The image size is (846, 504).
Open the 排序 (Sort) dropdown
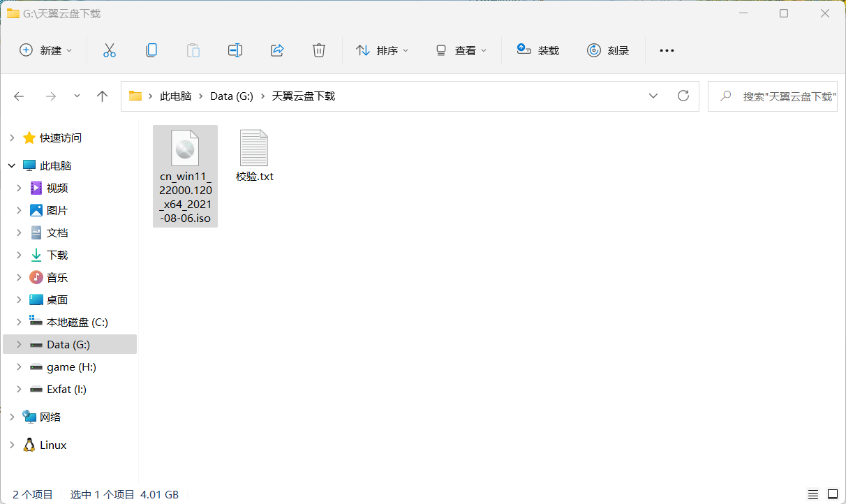(383, 50)
